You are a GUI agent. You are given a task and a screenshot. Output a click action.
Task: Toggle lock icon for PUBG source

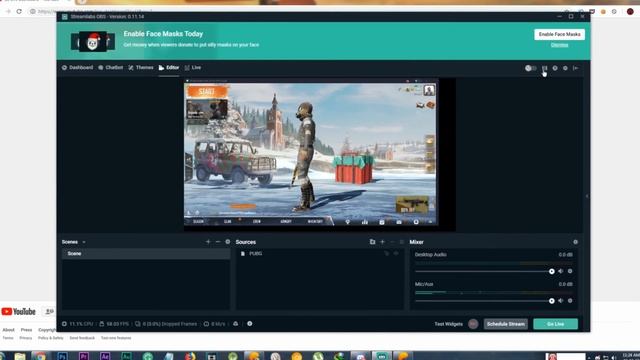[387, 253]
